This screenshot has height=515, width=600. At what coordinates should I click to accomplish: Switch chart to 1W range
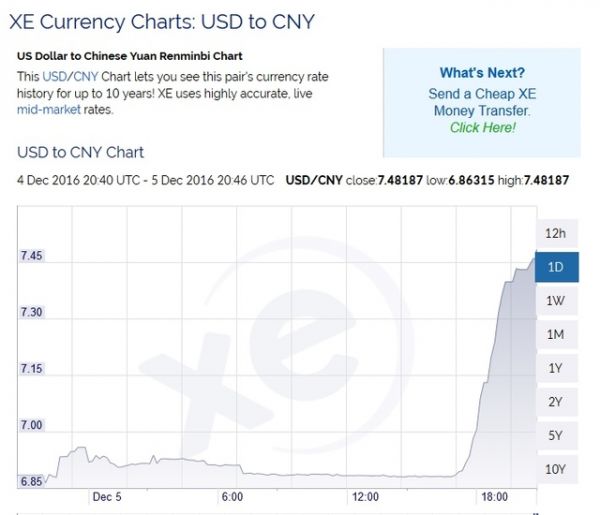coord(555,301)
